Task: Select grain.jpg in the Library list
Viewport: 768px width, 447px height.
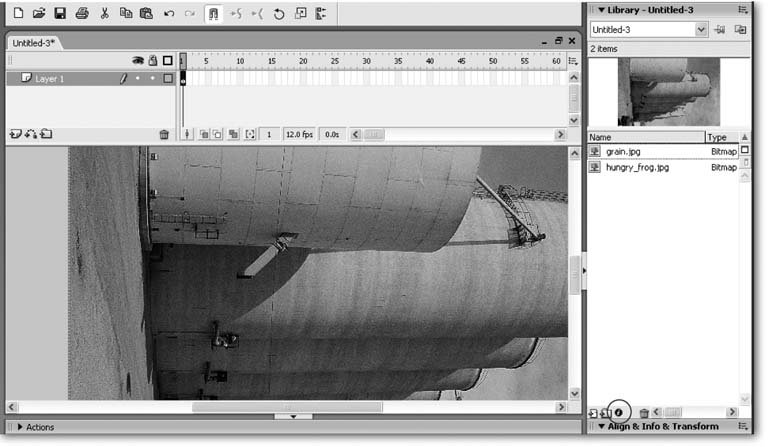Action: click(624, 151)
